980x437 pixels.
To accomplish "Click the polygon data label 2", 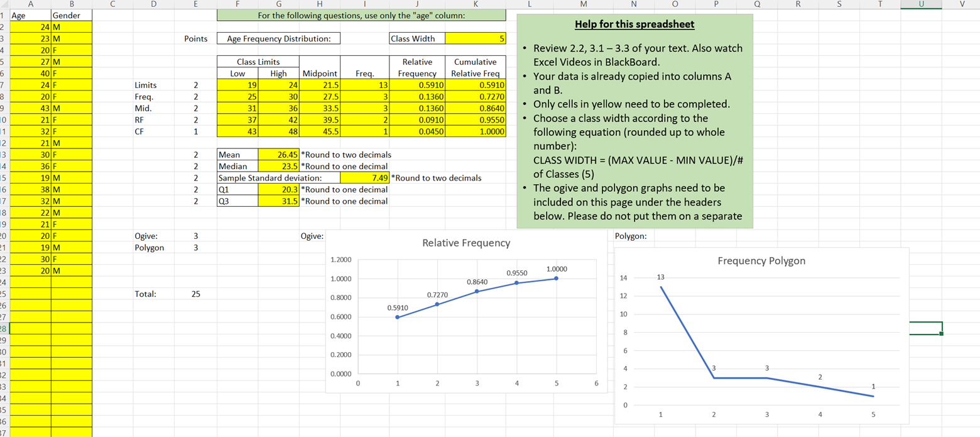I will coord(820,376).
